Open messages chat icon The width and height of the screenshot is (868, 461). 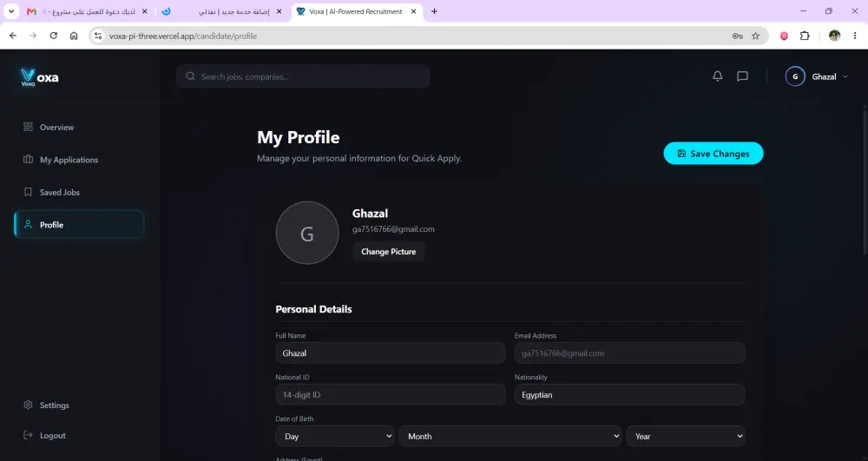pyautogui.click(x=742, y=76)
